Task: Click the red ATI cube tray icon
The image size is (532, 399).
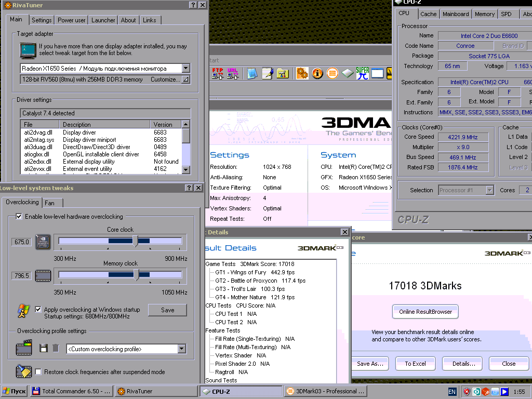Action: (486, 392)
